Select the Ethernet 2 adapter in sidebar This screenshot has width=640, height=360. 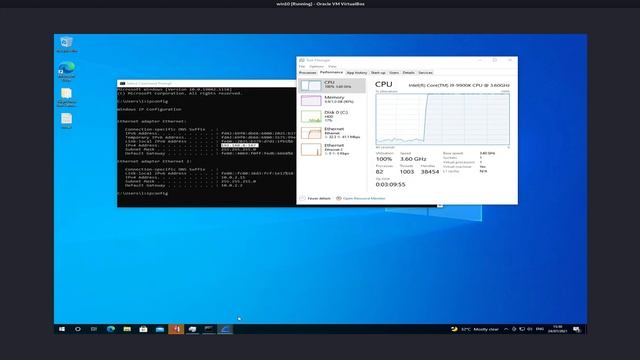(x=332, y=149)
